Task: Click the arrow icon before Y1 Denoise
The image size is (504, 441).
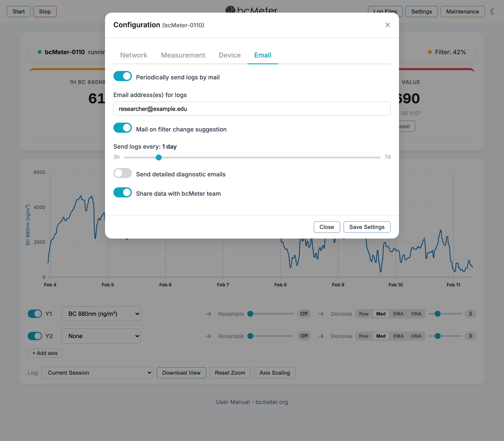Action: tap(321, 314)
